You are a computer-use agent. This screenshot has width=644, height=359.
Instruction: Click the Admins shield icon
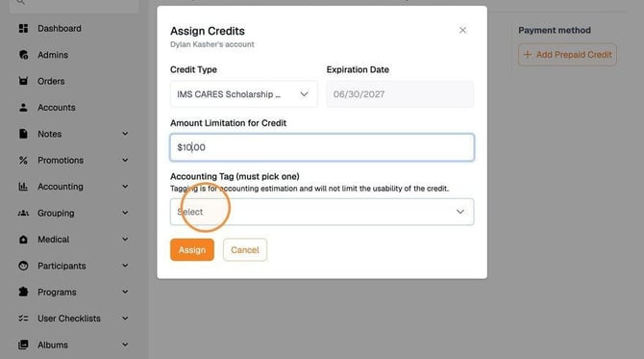23,55
